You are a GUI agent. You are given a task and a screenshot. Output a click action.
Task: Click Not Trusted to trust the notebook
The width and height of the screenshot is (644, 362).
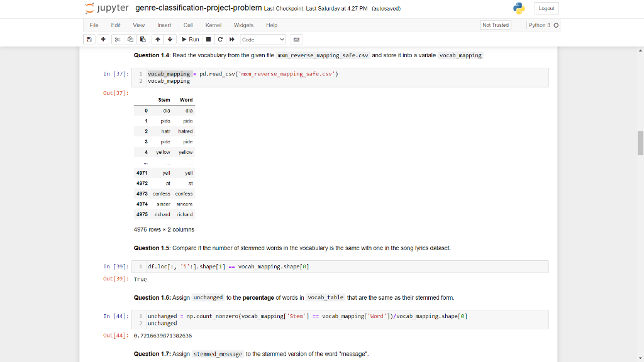point(494,25)
